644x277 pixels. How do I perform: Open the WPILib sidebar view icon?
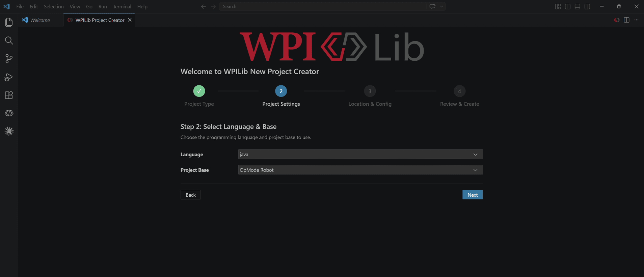(9, 113)
